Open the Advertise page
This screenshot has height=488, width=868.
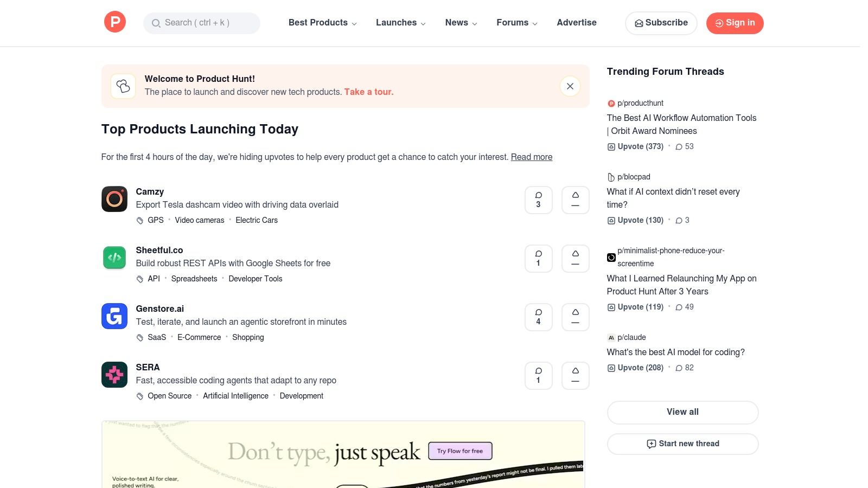pos(576,23)
